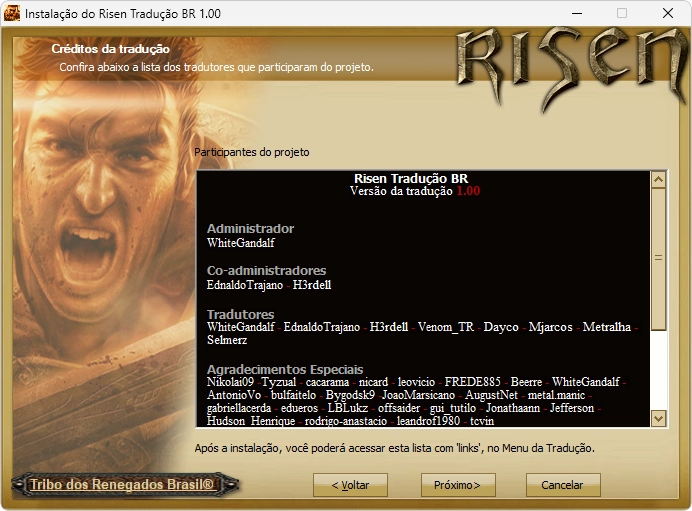Close the installer window
692x511 pixels.
click(668, 13)
